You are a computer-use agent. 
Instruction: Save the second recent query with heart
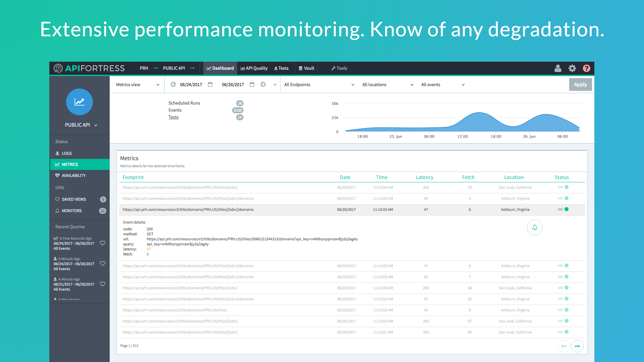(x=103, y=263)
